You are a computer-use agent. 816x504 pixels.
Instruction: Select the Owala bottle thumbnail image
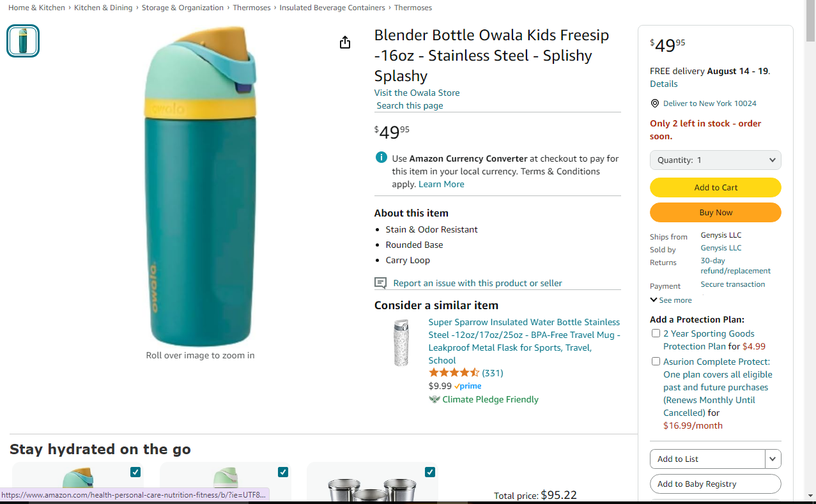pyautogui.click(x=23, y=41)
